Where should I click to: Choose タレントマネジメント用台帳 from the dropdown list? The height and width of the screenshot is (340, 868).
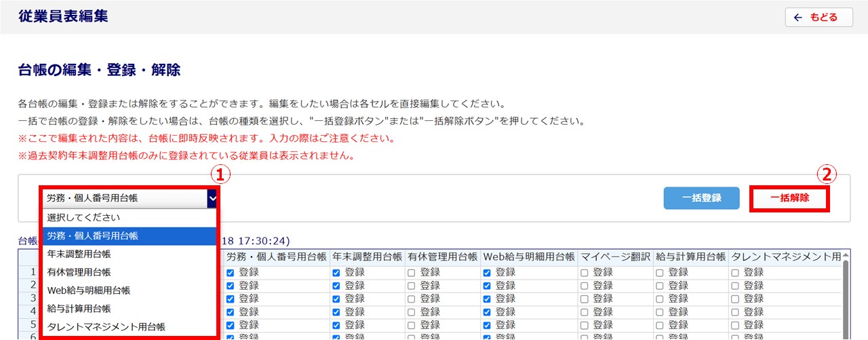tap(129, 327)
